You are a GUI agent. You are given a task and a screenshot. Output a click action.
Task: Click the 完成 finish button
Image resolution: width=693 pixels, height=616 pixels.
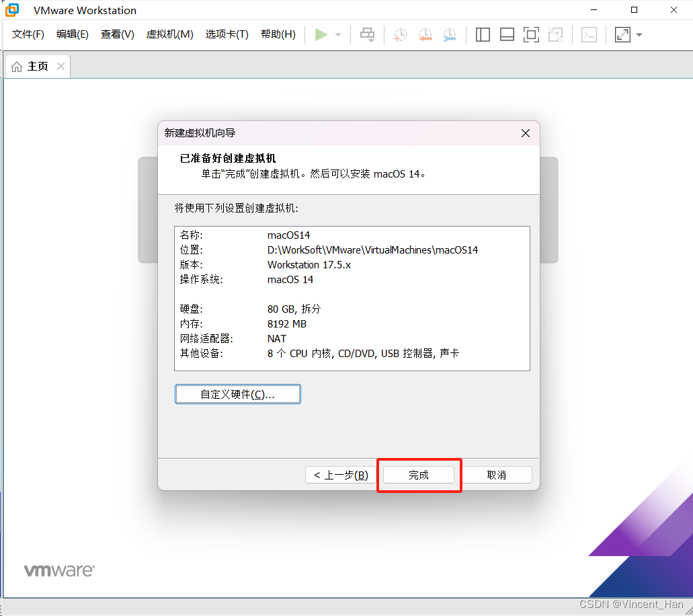(x=419, y=475)
